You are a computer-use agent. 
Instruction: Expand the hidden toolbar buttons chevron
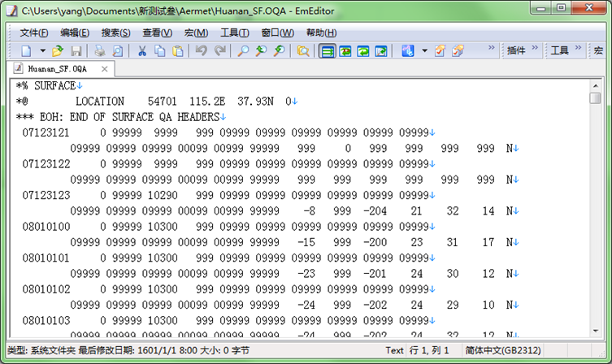[491, 50]
